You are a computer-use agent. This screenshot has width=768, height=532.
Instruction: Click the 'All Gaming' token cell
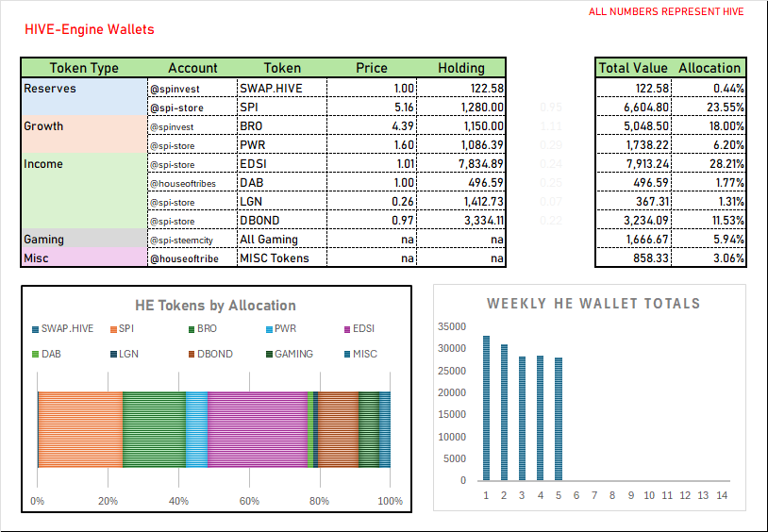pos(282,239)
